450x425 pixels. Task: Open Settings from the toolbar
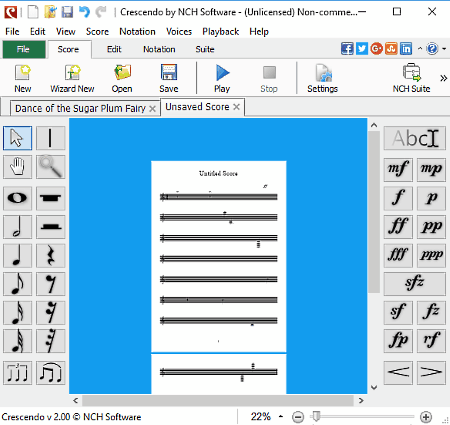pos(322,79)
